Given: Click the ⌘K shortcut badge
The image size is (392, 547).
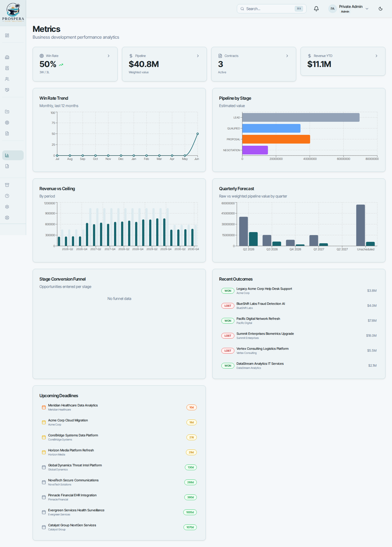Looking at the screenshot, I should click(x=299, y=9).
